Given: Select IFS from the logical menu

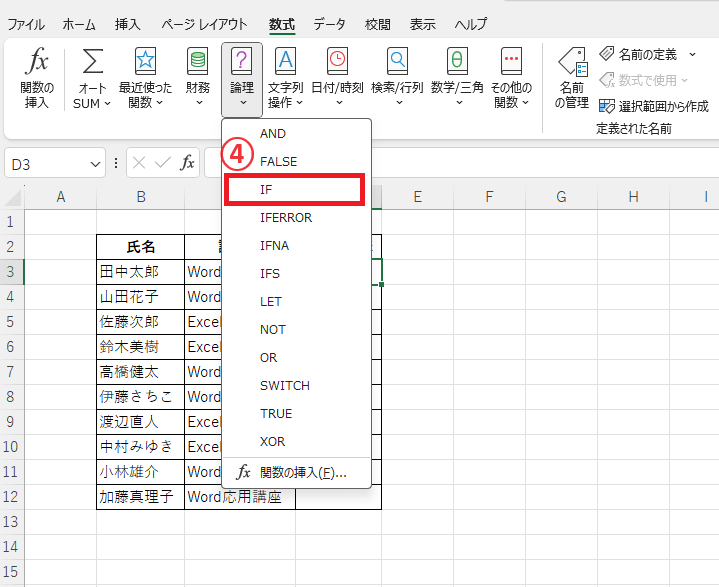Looking at the screenshot, I should (x=296, y=273).
